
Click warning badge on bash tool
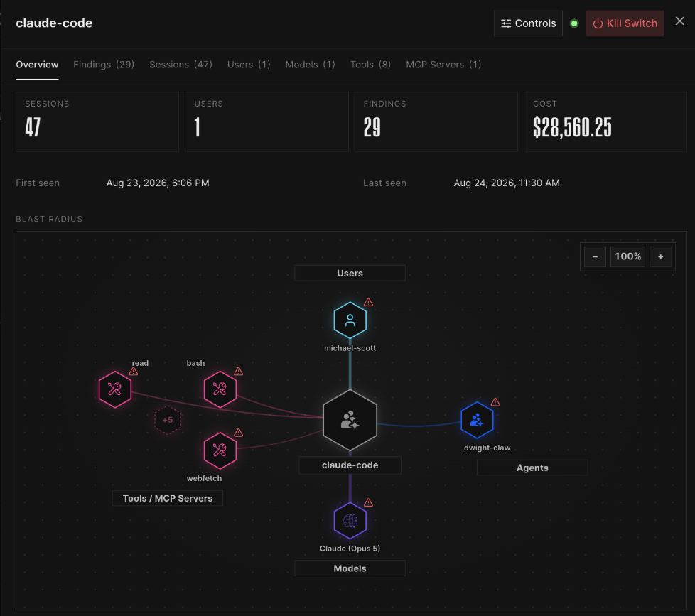239,372
